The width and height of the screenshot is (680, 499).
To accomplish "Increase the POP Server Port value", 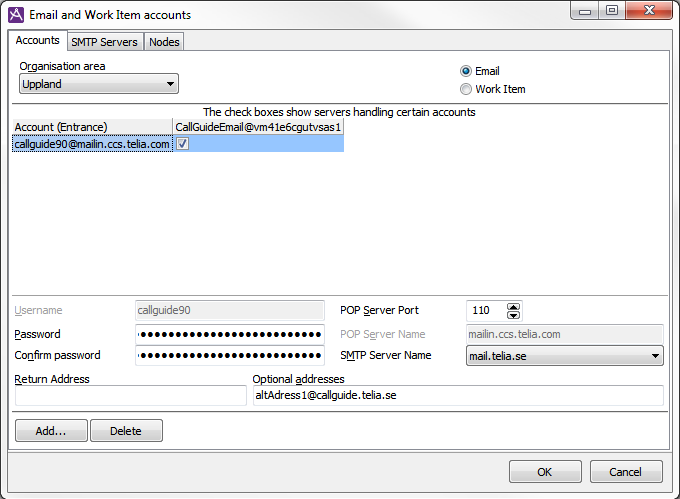I will click(514, 306).
